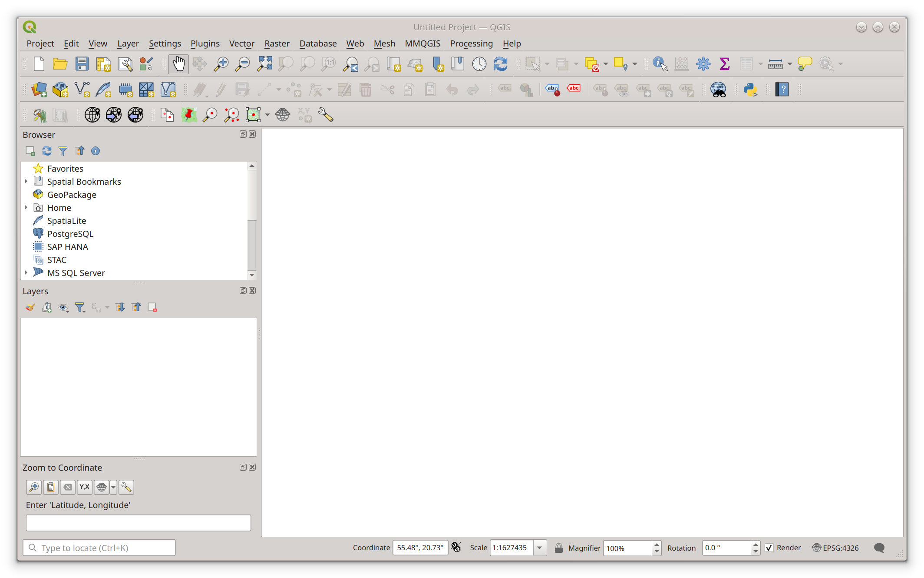Click the EPSG:4326 CRS button
Viewport: 924px width, 578px height.
[x=835, y=548]
